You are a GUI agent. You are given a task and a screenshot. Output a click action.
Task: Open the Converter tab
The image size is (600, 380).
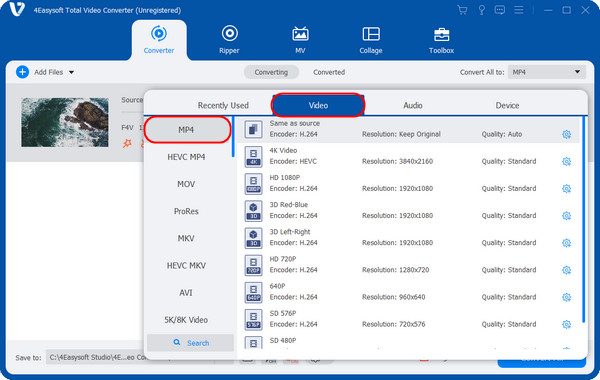pyautogui.click(x=159, y=40)
